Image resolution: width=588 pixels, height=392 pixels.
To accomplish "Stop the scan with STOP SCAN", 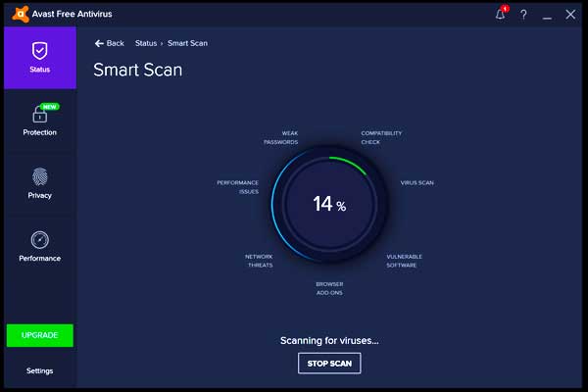I will pos(329,364).
